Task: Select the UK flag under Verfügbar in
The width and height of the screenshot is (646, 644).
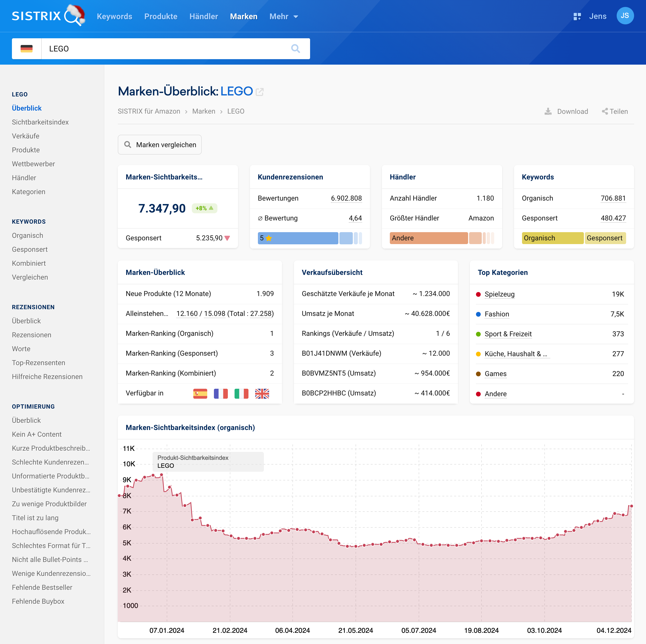Action: coord(262,393)
